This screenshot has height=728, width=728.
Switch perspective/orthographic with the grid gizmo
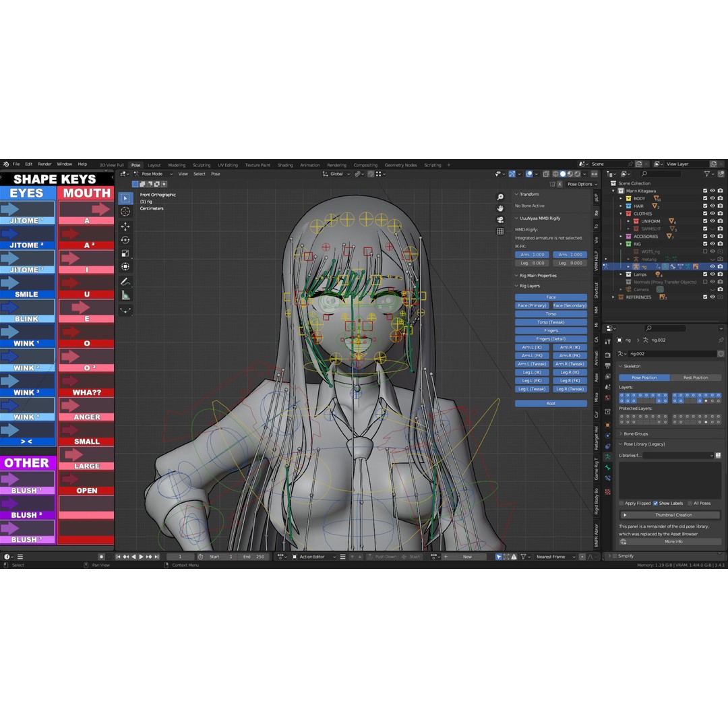500,231
